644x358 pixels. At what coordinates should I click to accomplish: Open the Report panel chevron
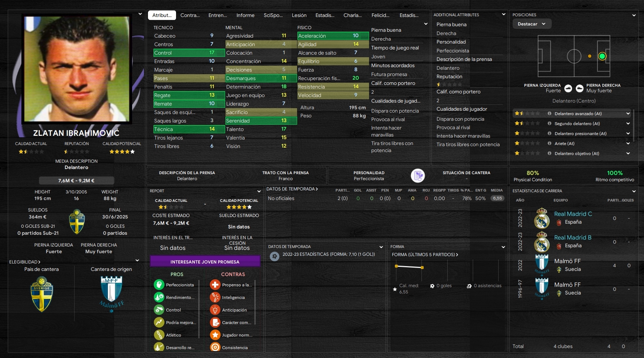click(x=259, y=191)
